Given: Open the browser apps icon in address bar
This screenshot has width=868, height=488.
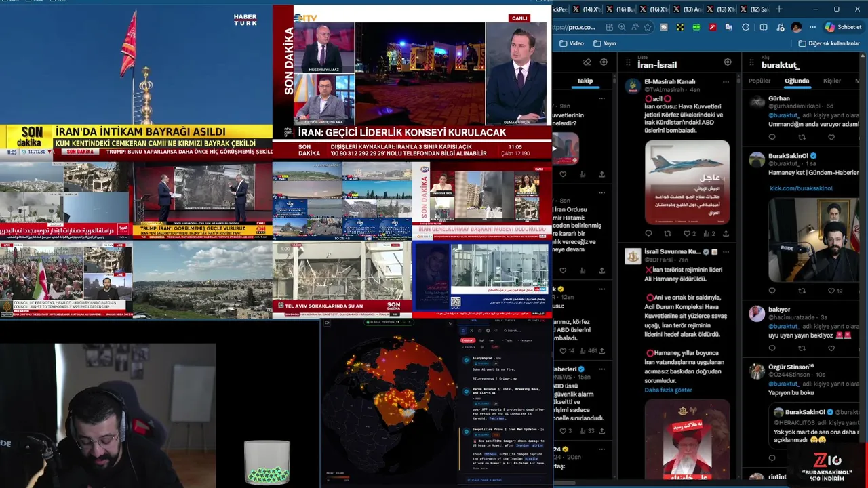Looking at the screenshot, I should tap(610, 27).
